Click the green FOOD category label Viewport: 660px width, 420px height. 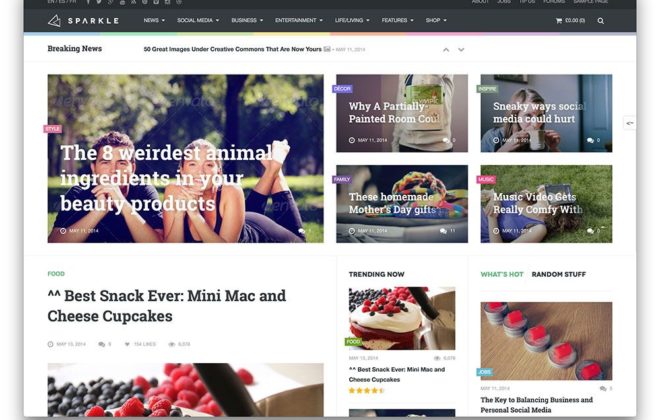[56, 274]
